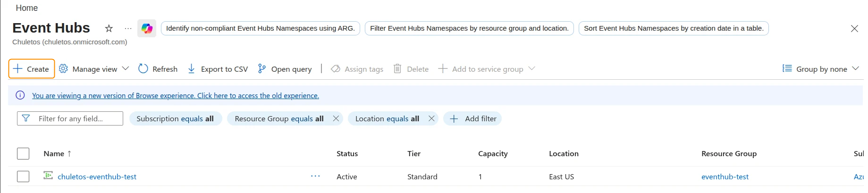Open query in Resource Graph

click(x=285, y=69)
